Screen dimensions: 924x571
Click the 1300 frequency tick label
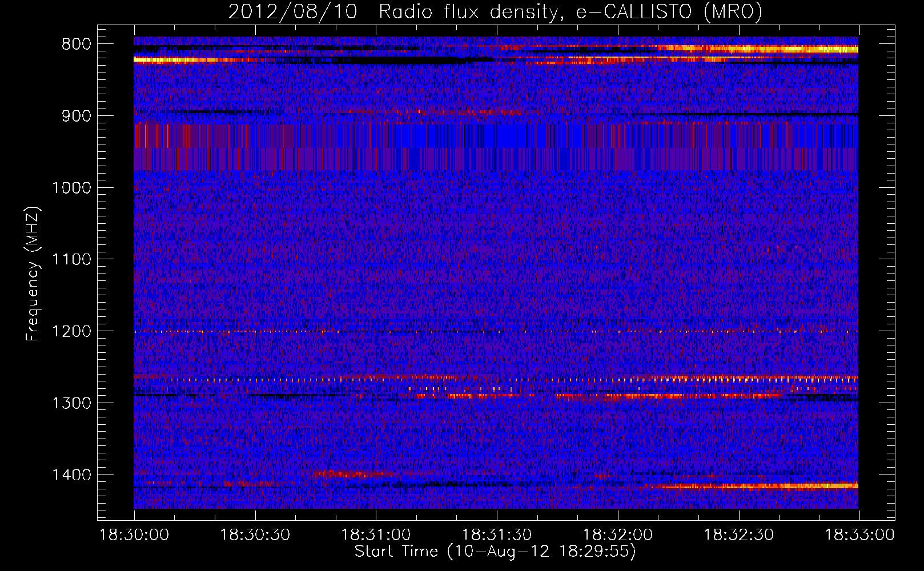72,403
